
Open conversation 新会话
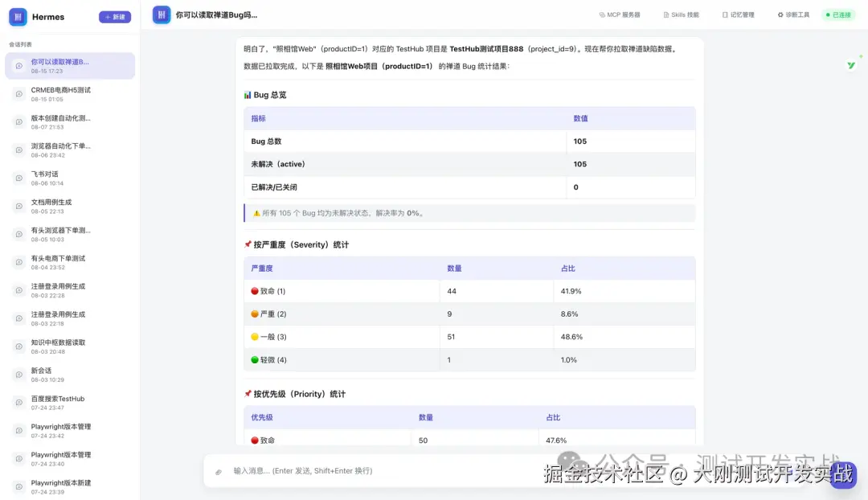(x=70, y=375)
